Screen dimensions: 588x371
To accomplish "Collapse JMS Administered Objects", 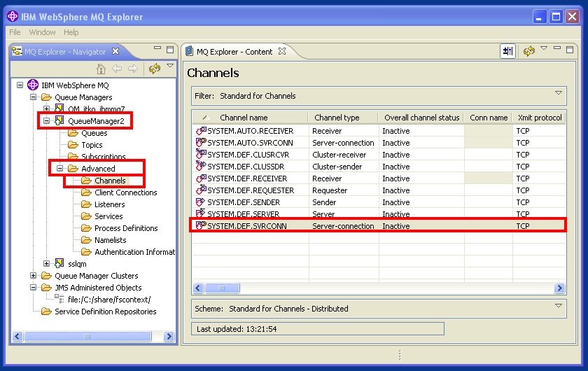I will [34, 287].
